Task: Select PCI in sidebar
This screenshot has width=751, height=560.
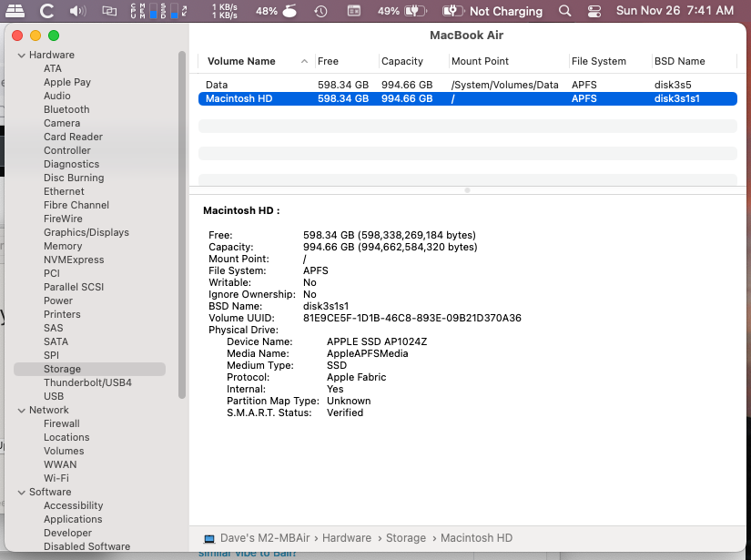Action: (52, 273)
